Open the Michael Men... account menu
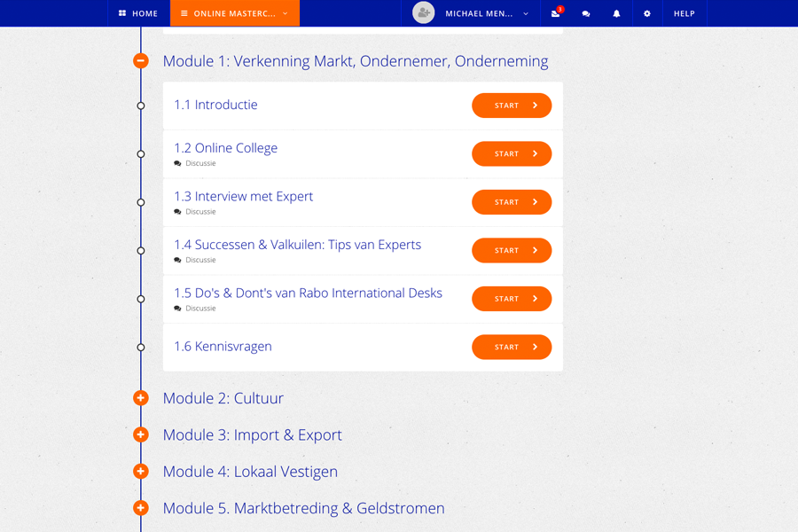 (x=471, y=13)
